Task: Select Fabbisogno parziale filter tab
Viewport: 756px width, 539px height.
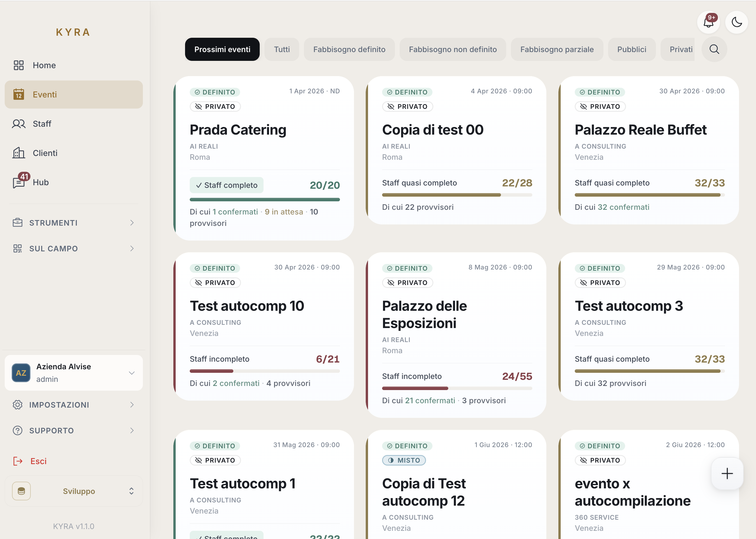Action: (x=556, y=49)
